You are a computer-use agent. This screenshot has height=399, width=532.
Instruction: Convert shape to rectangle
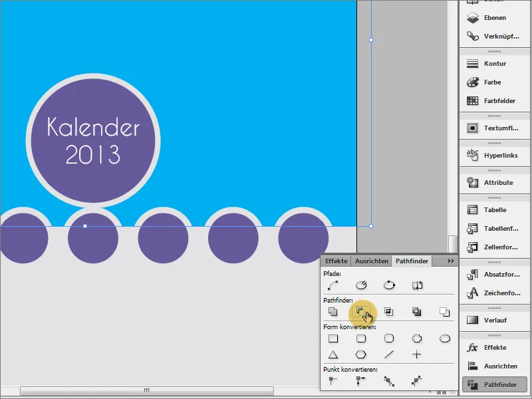pyautogui.click(x=333, y=338)
